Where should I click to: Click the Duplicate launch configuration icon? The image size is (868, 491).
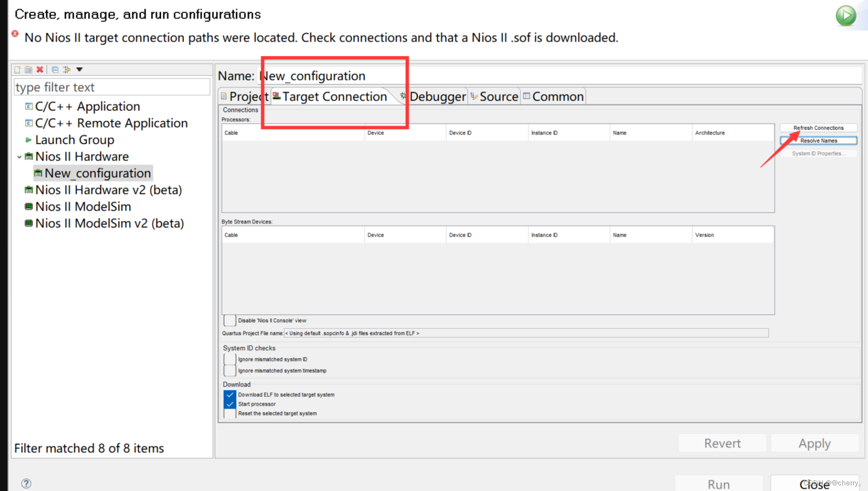(x=29, y=70)
